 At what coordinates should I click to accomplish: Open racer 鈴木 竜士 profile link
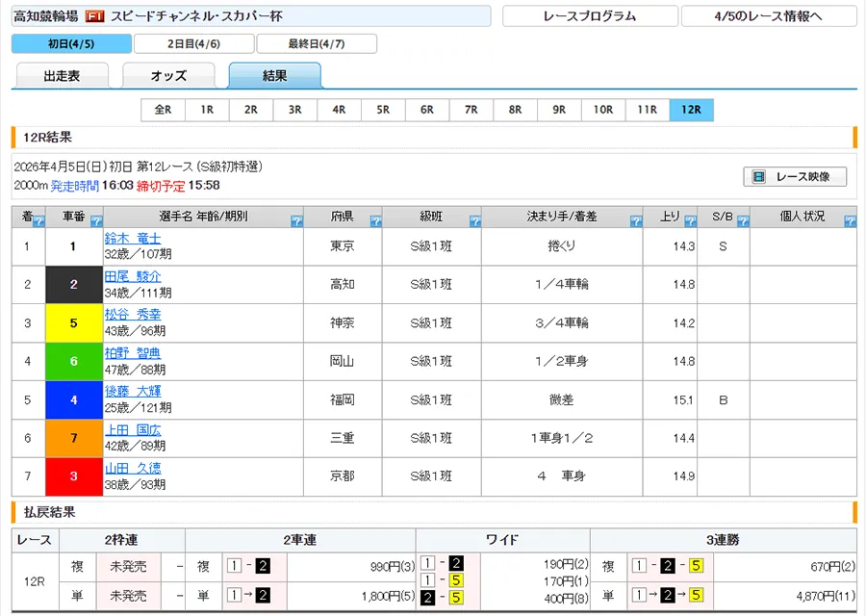click(133, 238)
